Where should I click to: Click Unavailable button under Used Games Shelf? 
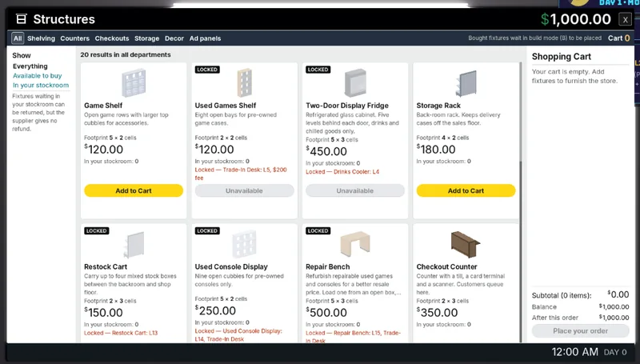point(244,190)
